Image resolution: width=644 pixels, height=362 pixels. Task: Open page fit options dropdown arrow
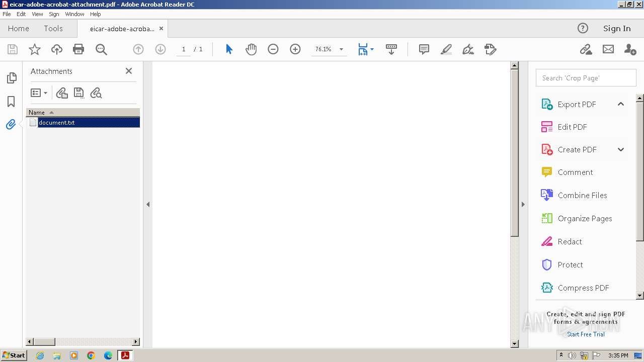click(x=372, y=49)
